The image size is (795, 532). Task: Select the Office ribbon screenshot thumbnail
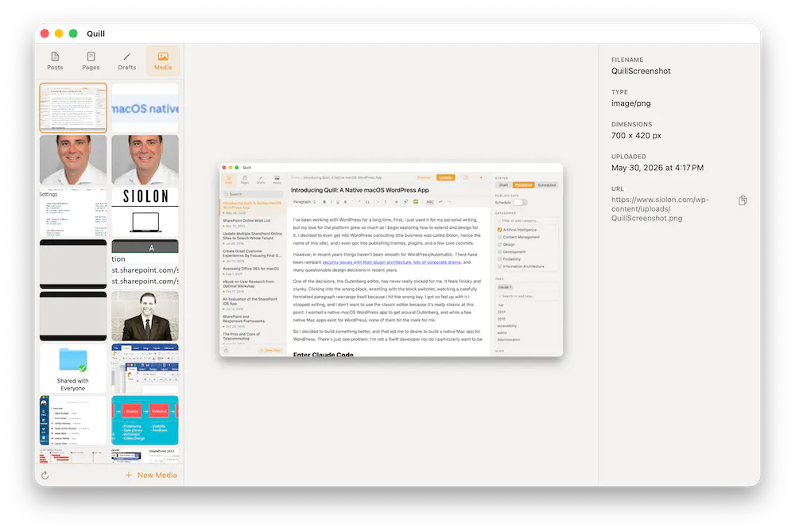[145, 368]
